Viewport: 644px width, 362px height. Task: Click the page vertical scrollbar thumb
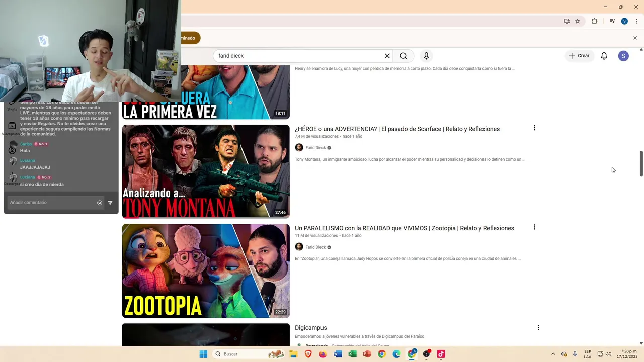click(641, 163)
